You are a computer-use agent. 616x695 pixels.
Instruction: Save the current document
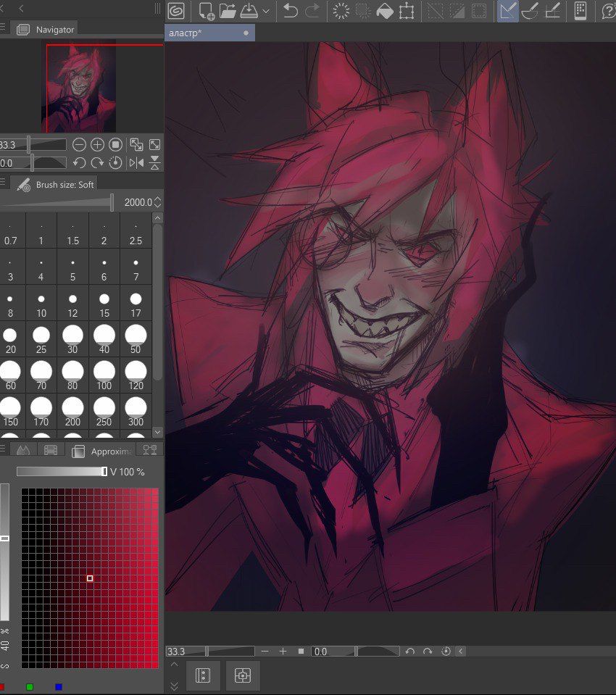click(249, 11)
